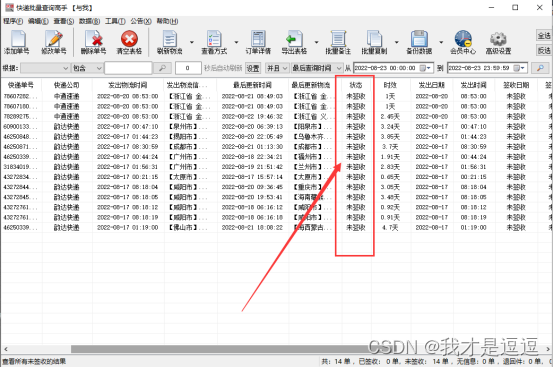
Task: Click the scrollbar left arrow
Action: pos(6,349)
